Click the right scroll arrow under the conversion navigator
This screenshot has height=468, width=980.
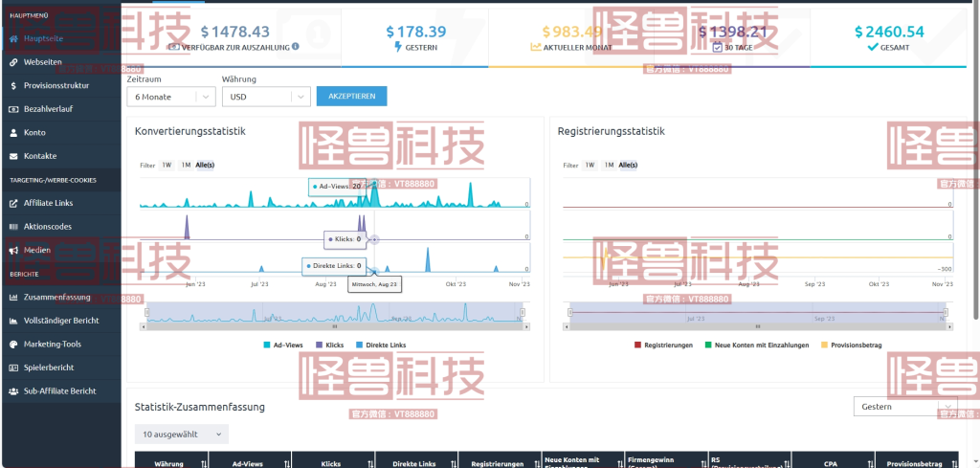tap(526, 326)
